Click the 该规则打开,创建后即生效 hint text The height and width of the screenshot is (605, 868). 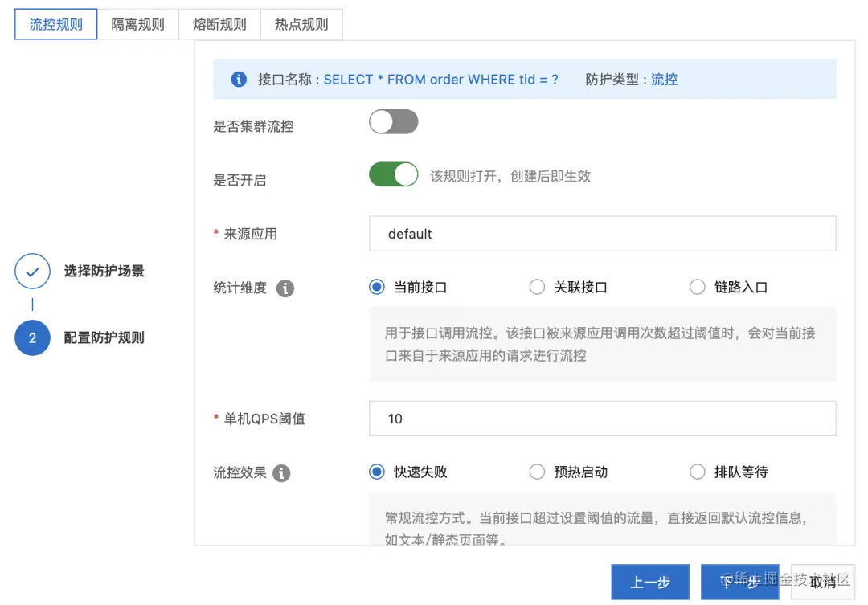click(x=510, y=176)
